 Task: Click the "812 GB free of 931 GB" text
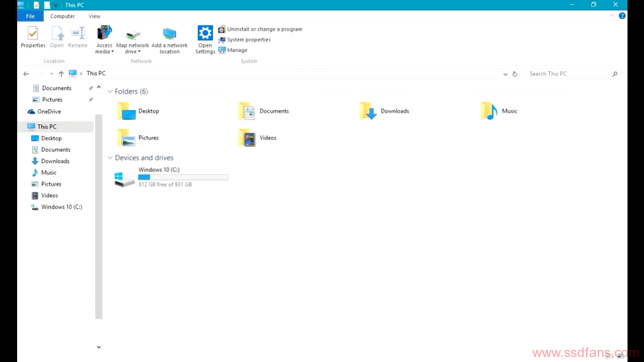(165, 185)
